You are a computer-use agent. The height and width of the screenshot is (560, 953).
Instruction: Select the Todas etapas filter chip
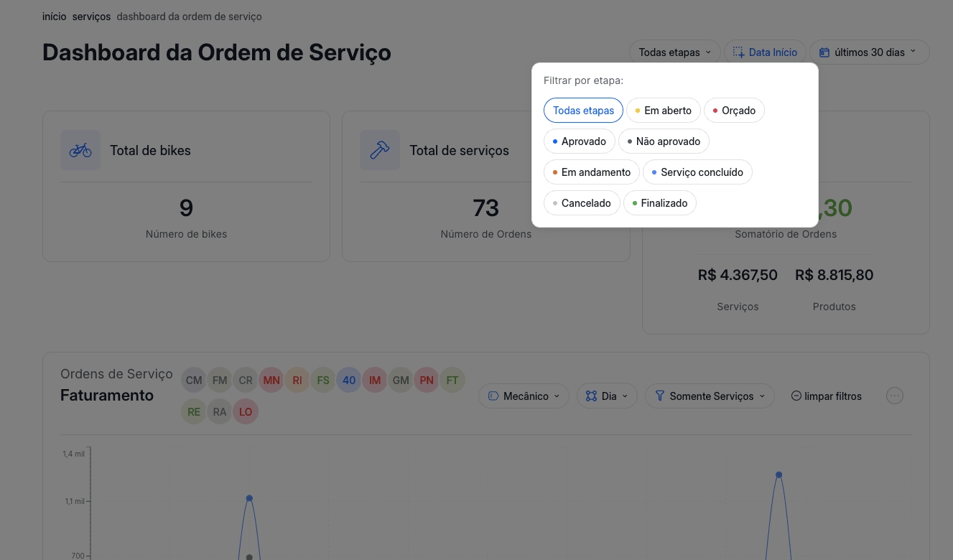(583, 111)
